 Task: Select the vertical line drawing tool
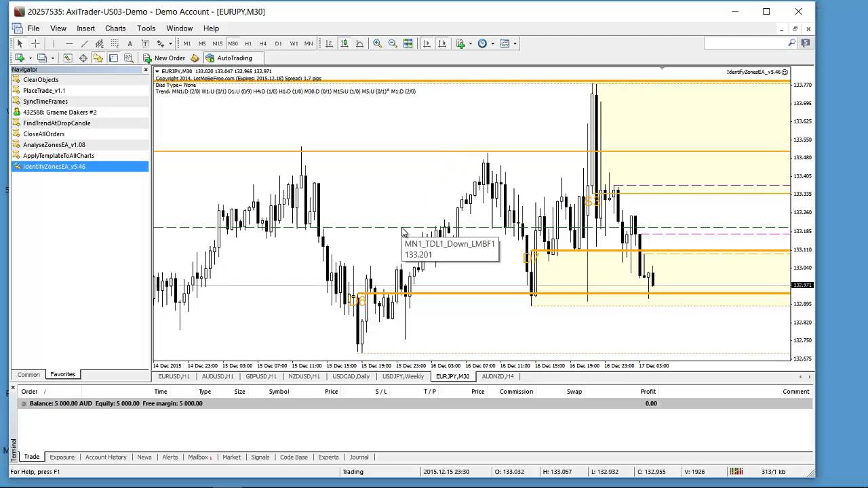click(x=54, y=43)
